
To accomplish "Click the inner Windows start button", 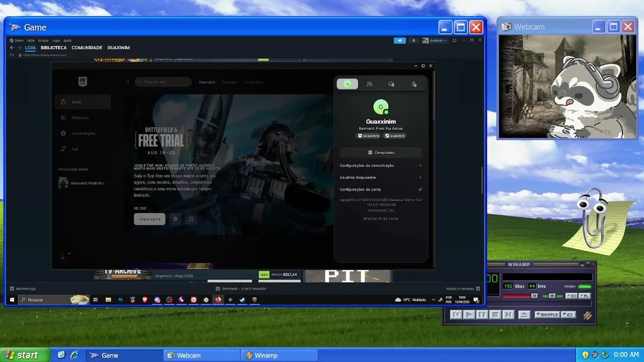I will coord(12,300).
